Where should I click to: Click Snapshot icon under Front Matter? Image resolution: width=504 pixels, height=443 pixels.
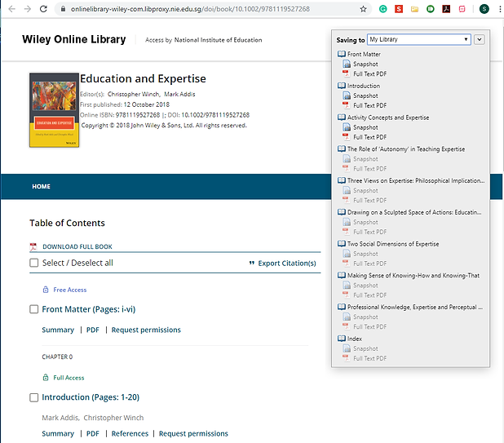pyautogui.click(x=347, y=64)
